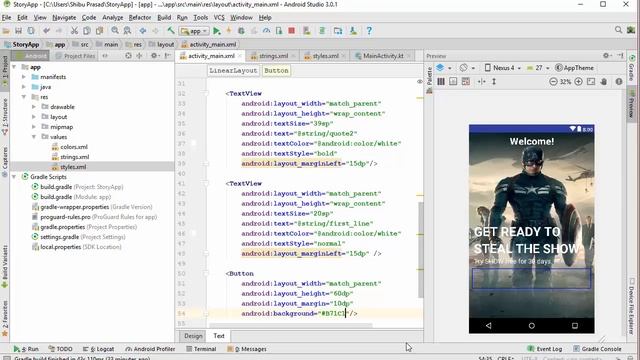Open the Android Profiler button
Image resolution: width=640 pixels, height=360 pixels.
click(x=150, y=349)
